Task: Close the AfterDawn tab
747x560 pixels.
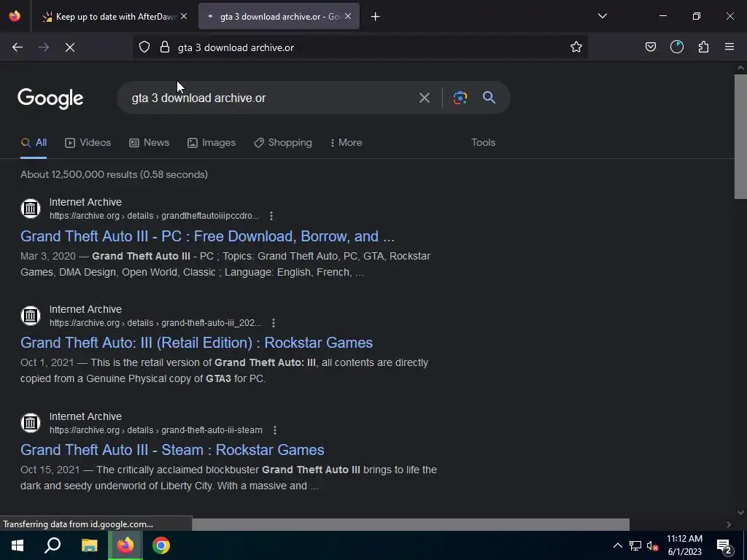Action: pyautogui.click(x=184, y=17)
